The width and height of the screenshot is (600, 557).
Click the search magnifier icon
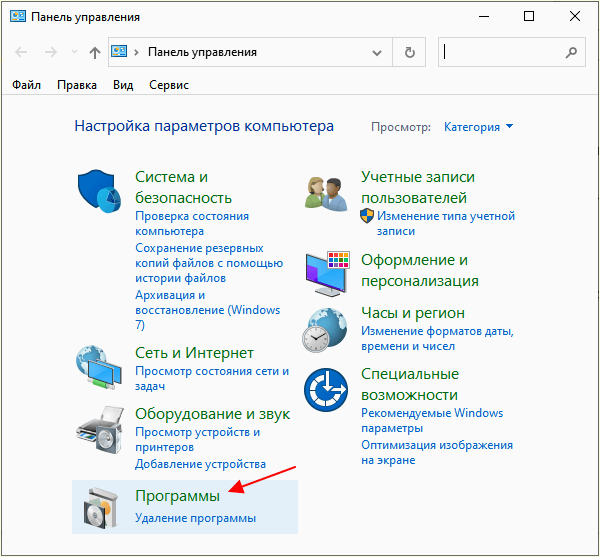pyautogui.click(x=571, y=52)
